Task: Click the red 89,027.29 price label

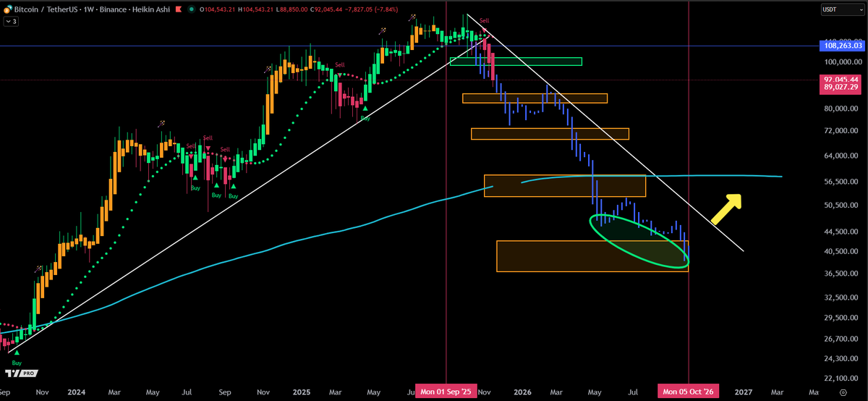Action: pyautogui.click(x=841, y=88)
